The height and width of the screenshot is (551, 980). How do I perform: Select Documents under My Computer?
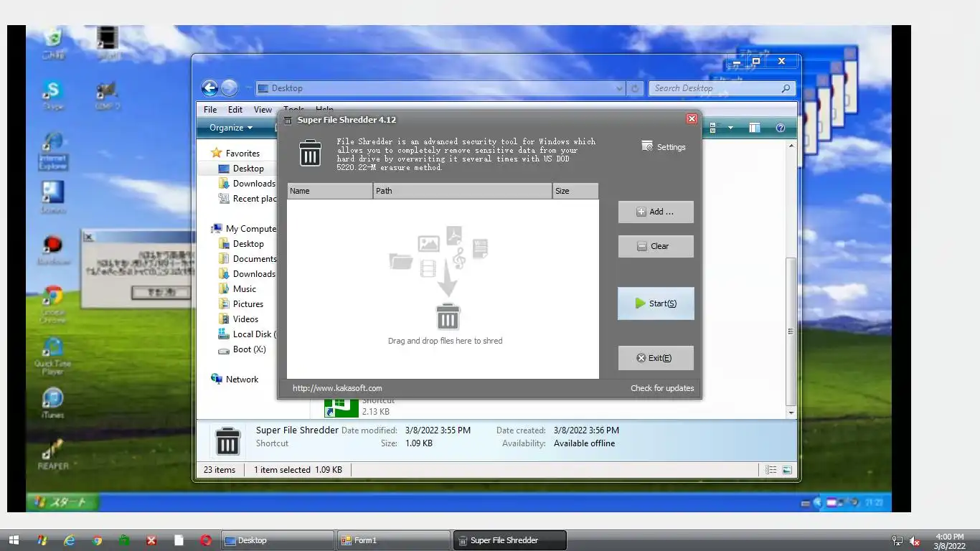pyautogui.click(x=248, y=259)
